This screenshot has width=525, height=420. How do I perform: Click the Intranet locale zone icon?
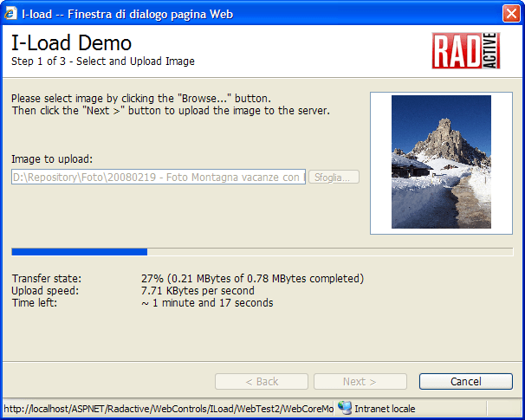pyautogui.click(x=345, y=408)
